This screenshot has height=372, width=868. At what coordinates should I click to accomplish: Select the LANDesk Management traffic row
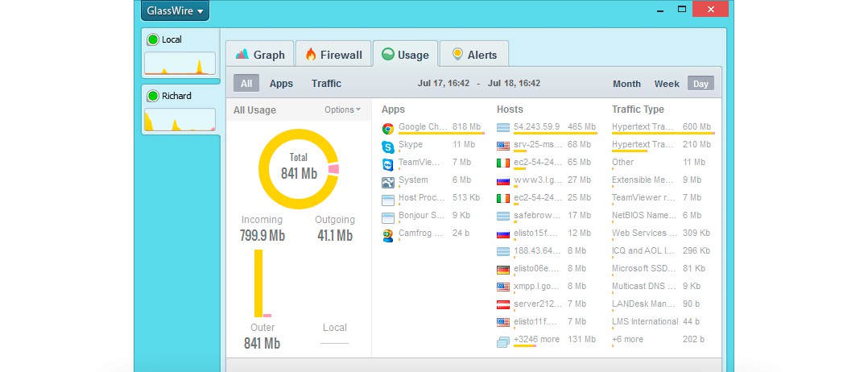(663, 304)
